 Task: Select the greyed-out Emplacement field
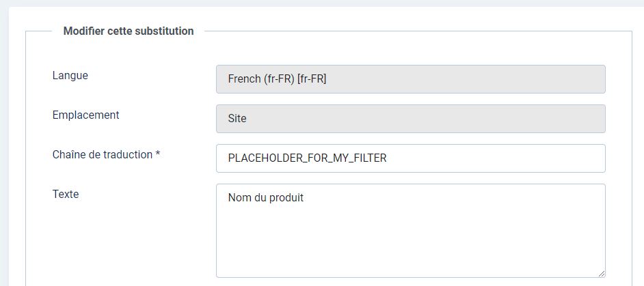point(410,119)
